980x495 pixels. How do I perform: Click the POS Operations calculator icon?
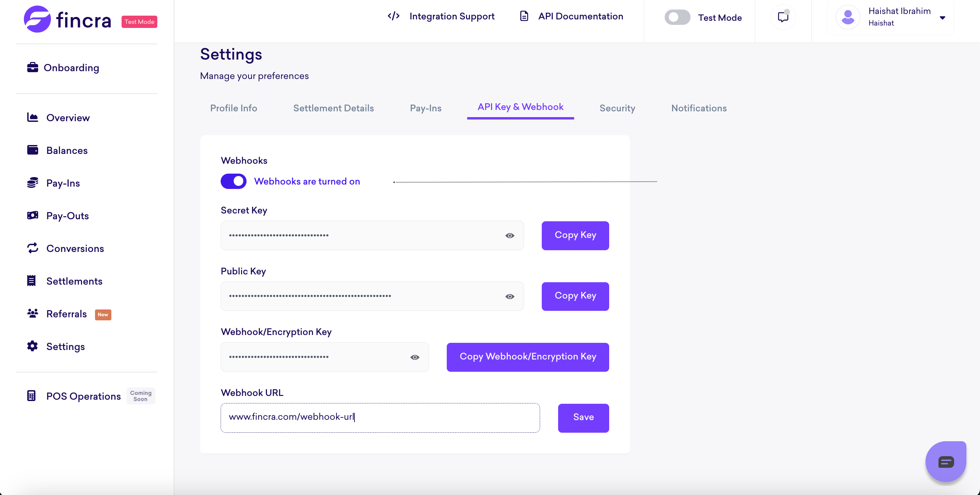point(32,396)
